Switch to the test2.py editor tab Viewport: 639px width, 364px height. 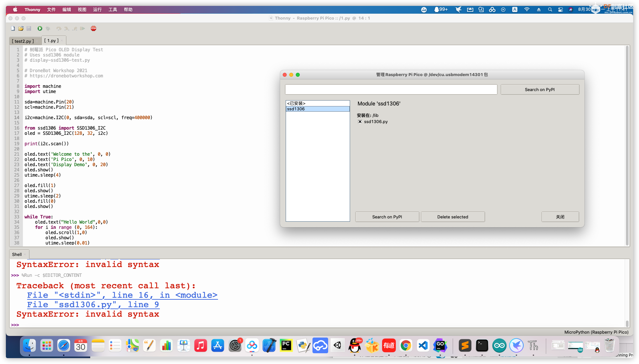point(23,41)
